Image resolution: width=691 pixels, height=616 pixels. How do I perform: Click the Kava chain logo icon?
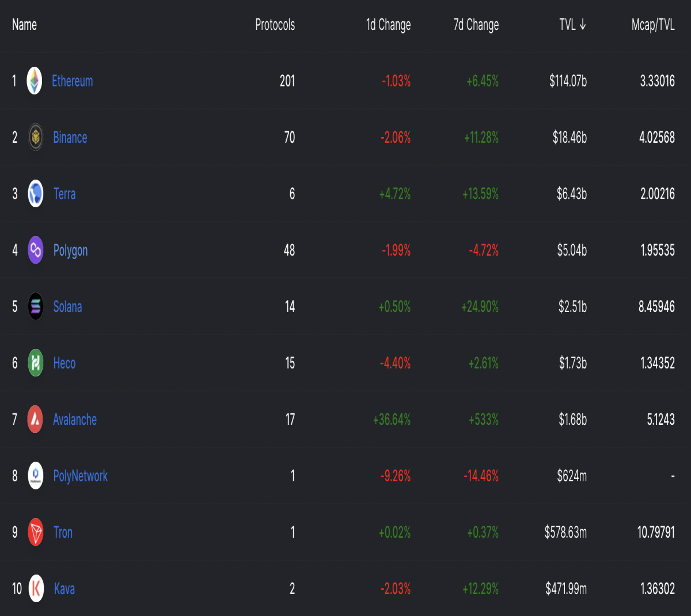pyautogui.click(x=36, y=589)
